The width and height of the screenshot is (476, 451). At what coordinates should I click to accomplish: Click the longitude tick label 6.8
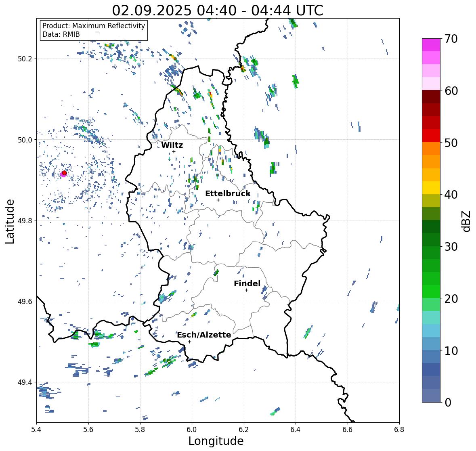click(x=399, y=430)
